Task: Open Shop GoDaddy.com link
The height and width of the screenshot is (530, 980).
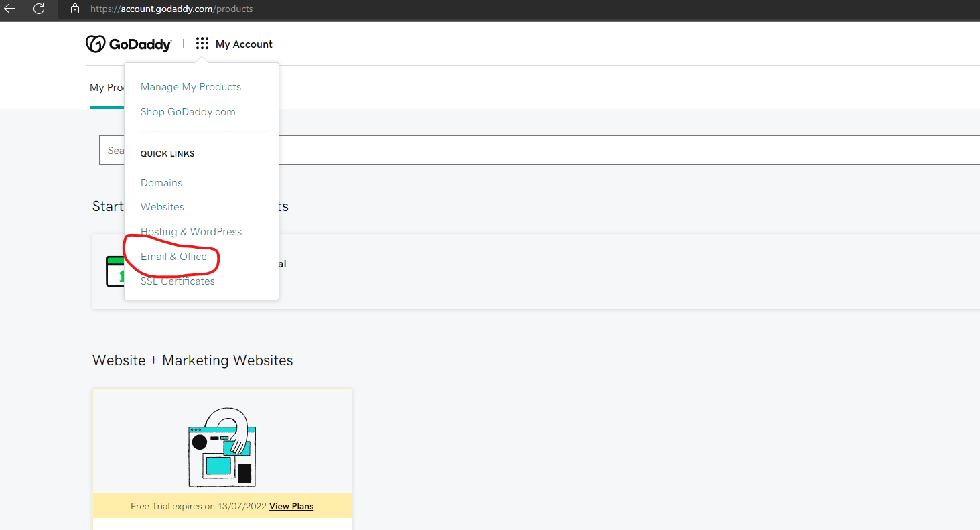Action: tap(188, 112)
